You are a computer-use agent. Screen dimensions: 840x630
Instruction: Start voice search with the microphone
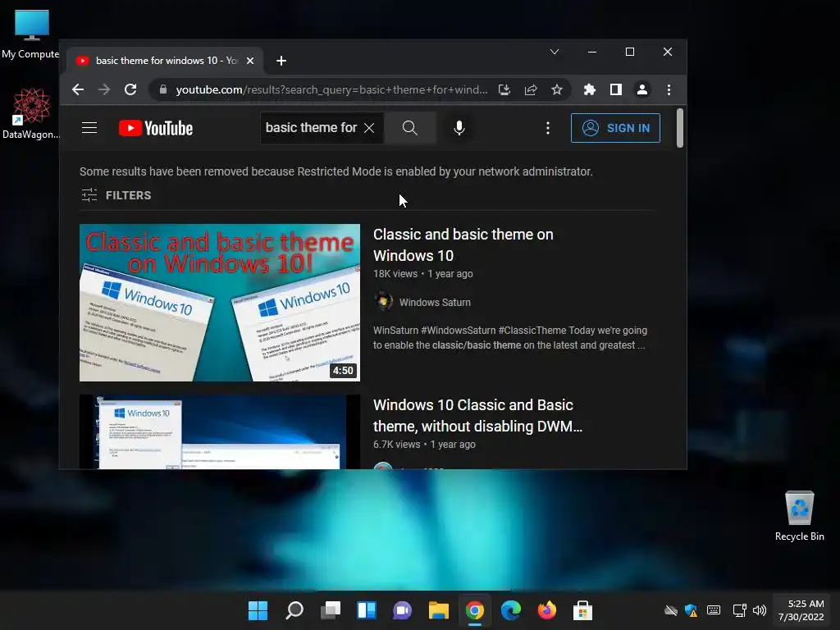[x=459, y=128]
